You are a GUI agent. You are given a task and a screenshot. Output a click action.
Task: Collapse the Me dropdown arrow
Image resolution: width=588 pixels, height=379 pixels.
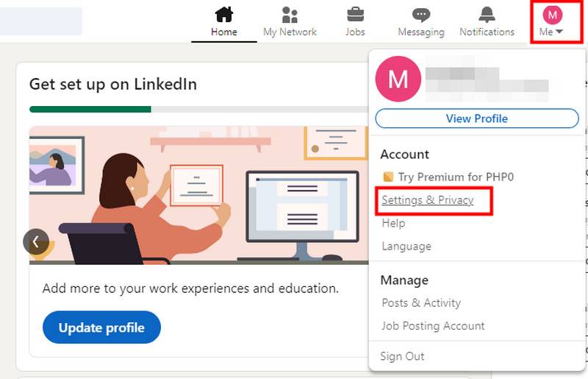pyautogui.click(x=559, y=32)
